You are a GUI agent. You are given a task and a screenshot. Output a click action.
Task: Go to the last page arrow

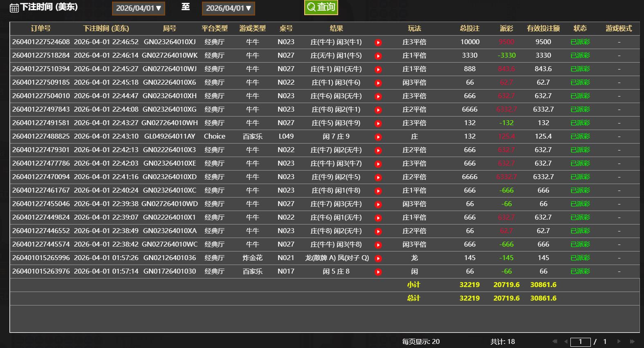coord(632,341)
